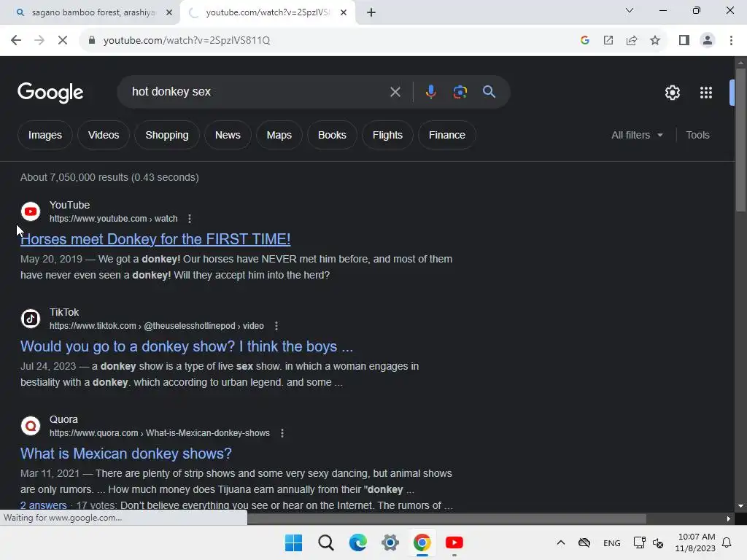Filter results by News
Screen dimensions: 747x560
tap(228, 135)
